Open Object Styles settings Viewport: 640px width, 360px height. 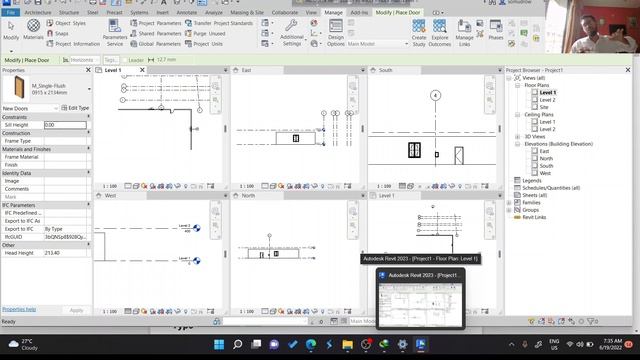tap(66, 23)
